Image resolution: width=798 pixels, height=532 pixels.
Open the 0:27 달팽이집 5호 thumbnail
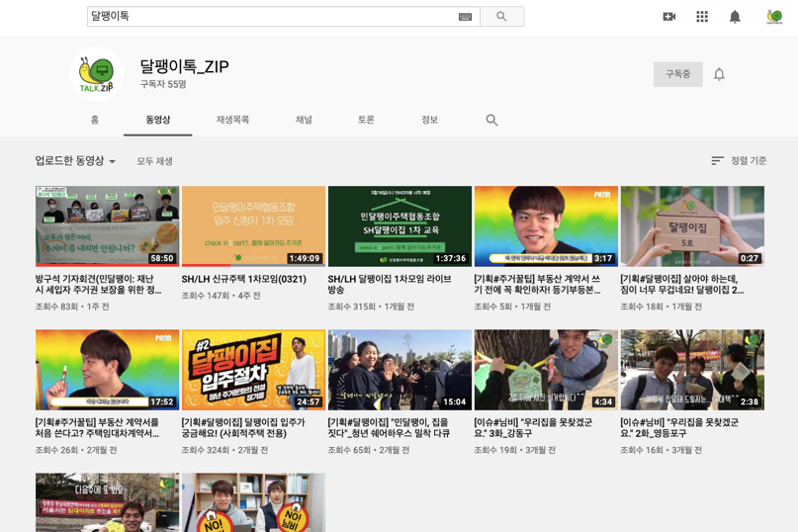[x=692, y=226]
